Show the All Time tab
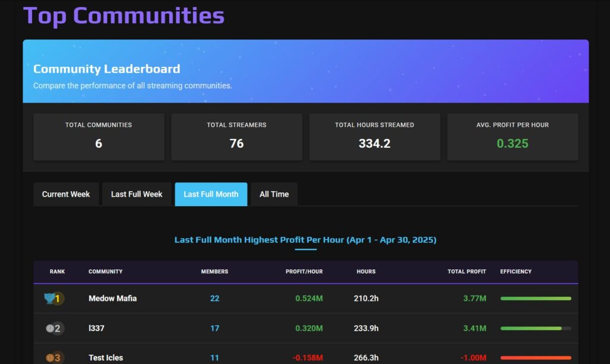The height and width of the screenshot is (364, 610). tap(274, 194)
